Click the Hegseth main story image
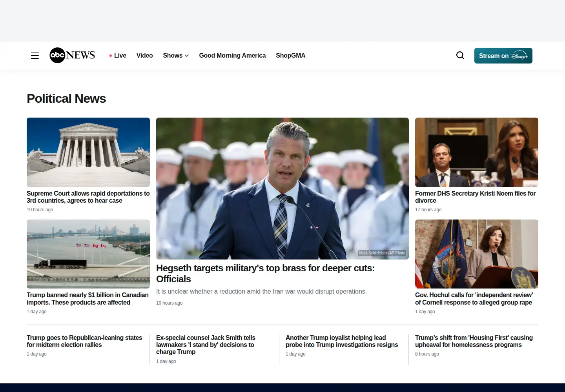This screenshot has width=565, height=392. 282,189
